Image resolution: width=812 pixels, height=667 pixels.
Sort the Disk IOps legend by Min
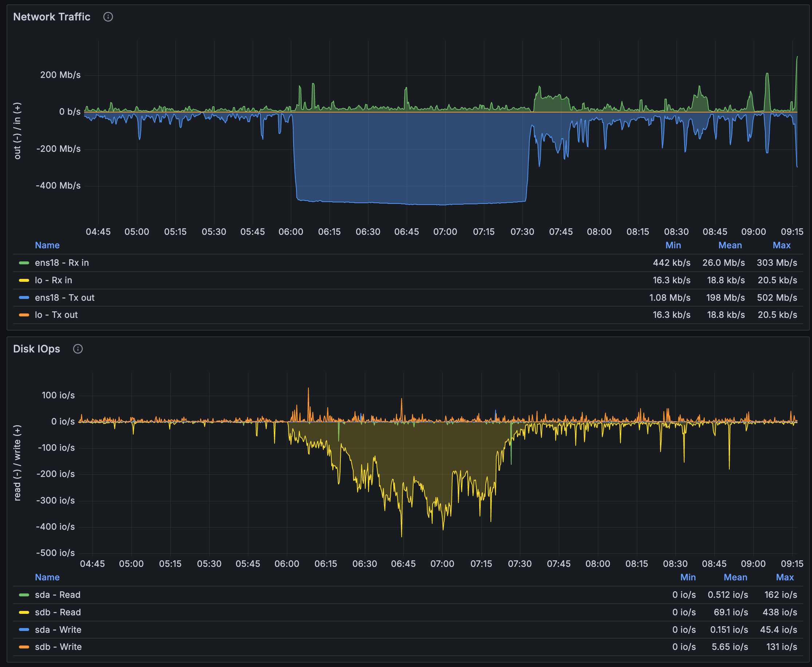tap(688, 577)
